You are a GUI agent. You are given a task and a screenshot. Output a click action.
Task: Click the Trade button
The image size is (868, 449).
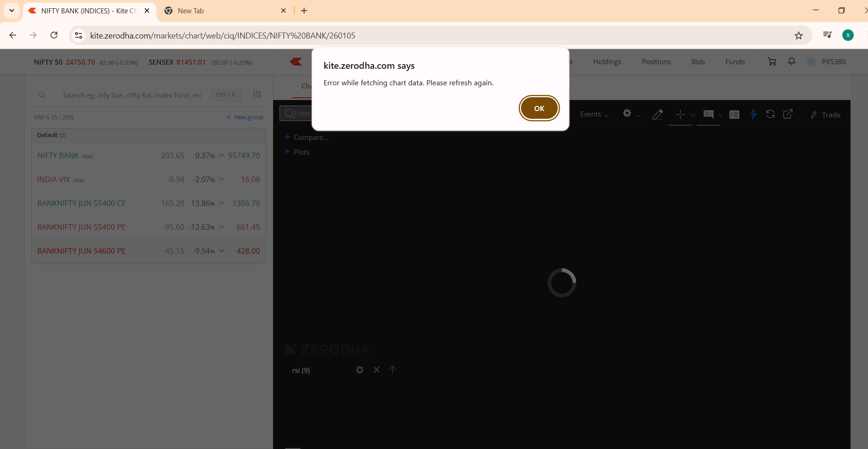[x=825, y=115]
